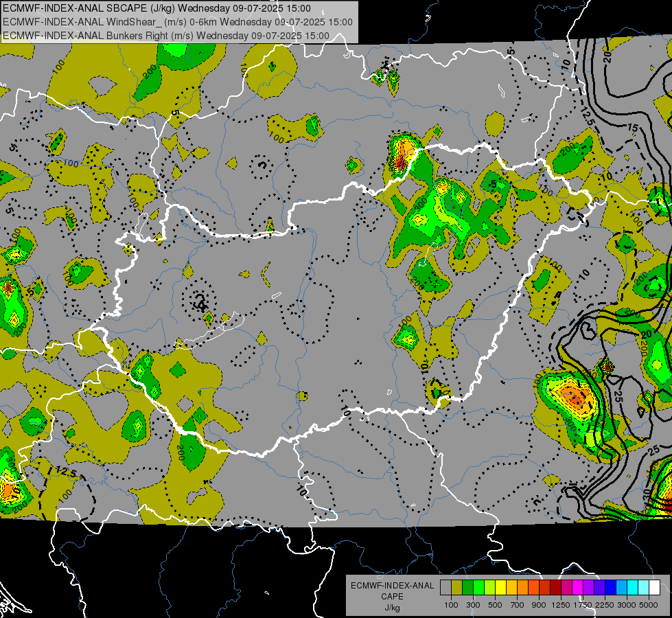Click the lime yellow-green legend swatch
Image resolution: width=672 pixels, height=618 pixels.
pos(490,588)
